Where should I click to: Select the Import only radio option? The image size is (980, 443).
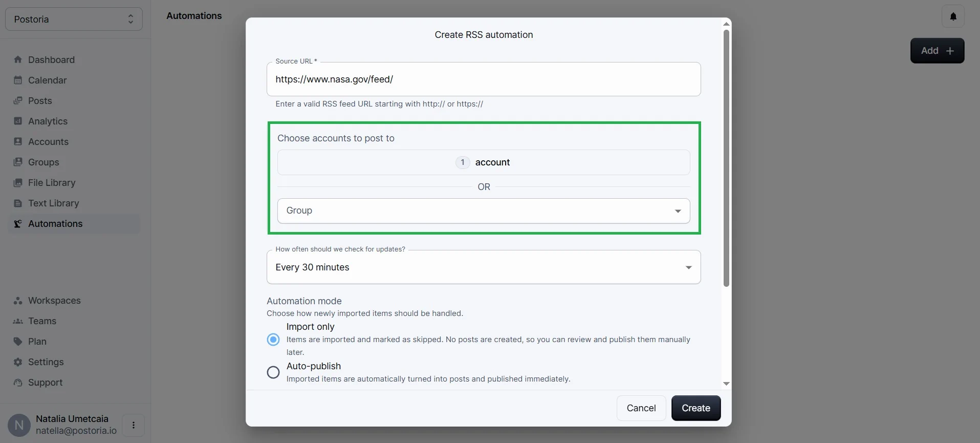coord(273,340)
